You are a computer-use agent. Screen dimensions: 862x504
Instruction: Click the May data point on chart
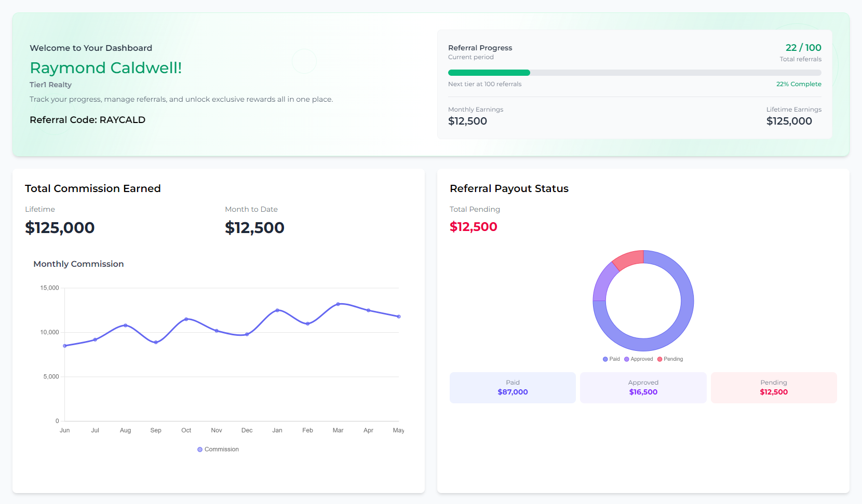pyautogui.click(x=399, y=317)
